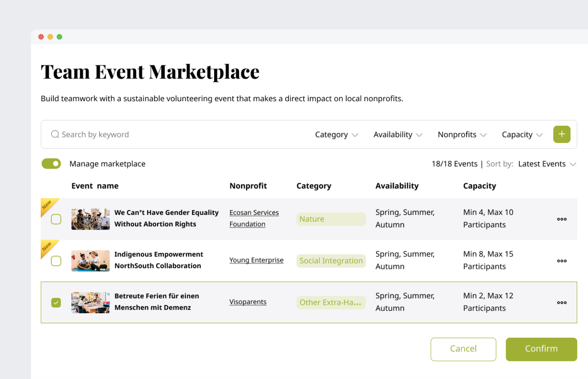The image size is (588, 379).
Task: Open more options for Indigenous Empowerment event
Action: (x=561, y=261)
